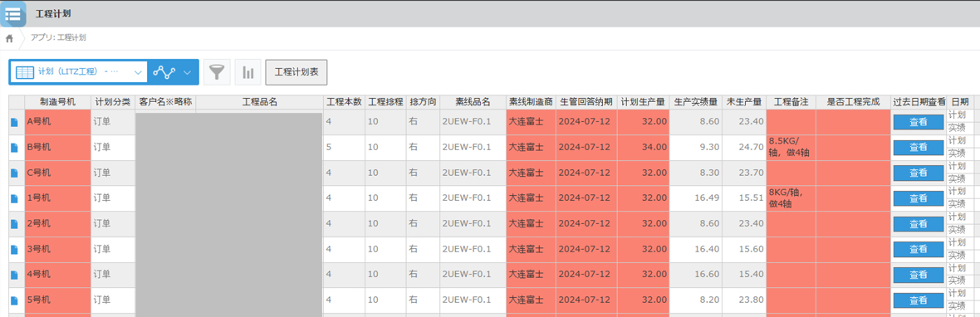This screenshot has height=317, width=980.
Task: Sort by 计划生产量 column header
Action: point(643,102)
